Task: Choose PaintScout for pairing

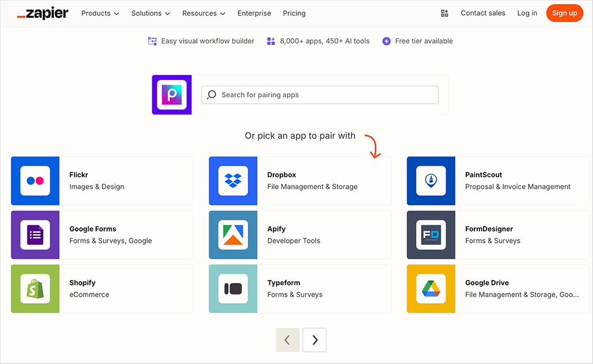Action: tap(431, 180)
